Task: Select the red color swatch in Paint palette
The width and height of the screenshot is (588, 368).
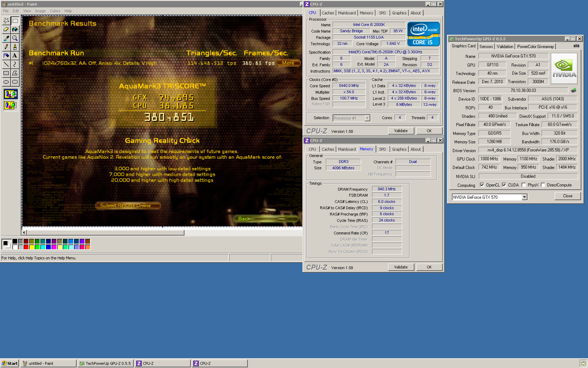Action: 26,247
